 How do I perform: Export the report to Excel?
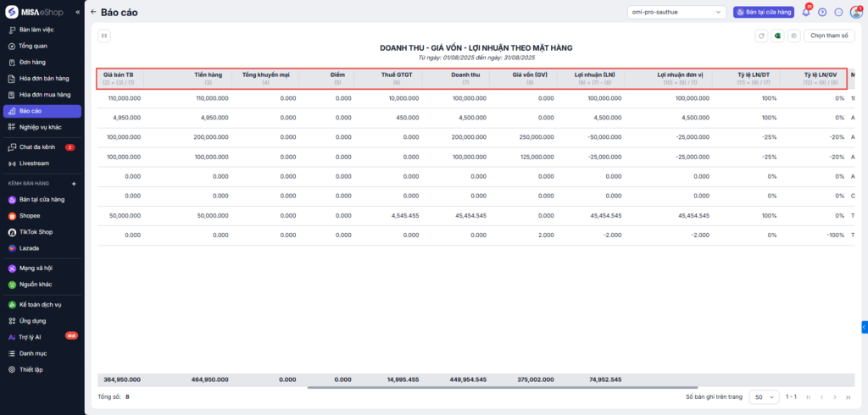click(777, 36)
